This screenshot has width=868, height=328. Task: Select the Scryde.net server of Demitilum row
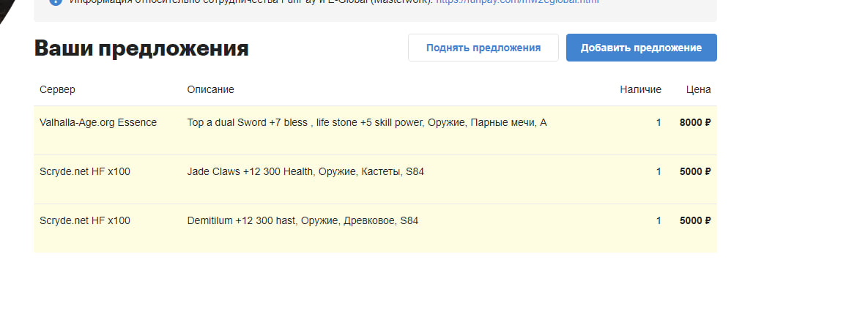pos(85,220)
